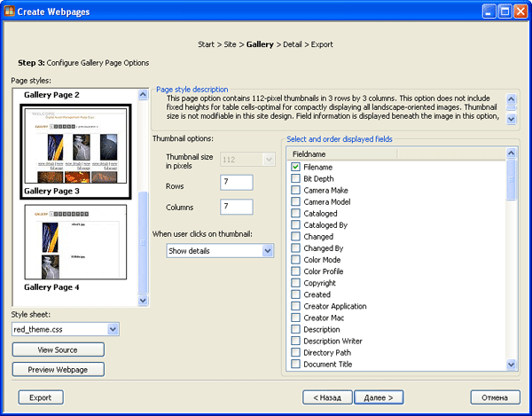Viewport: 532px width, 416px height.
Task: Click the Site breadcrumb step
Action: click(x=230, y=44)
